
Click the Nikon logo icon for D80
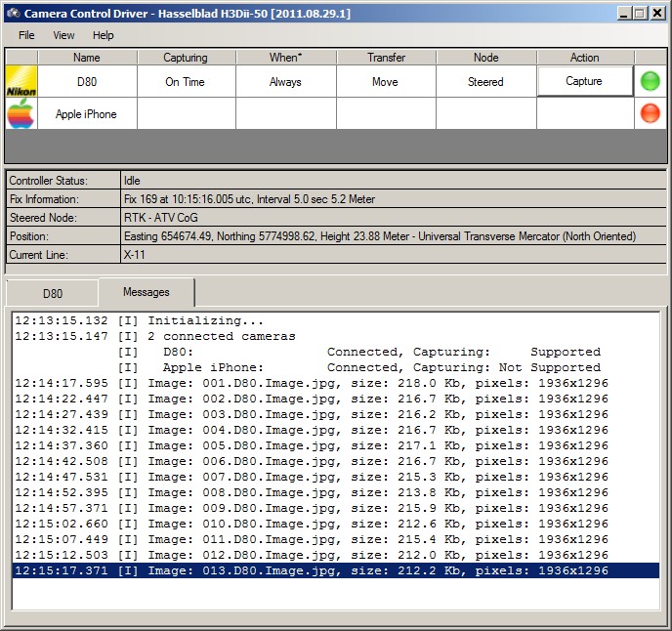[x=21, y=82]
